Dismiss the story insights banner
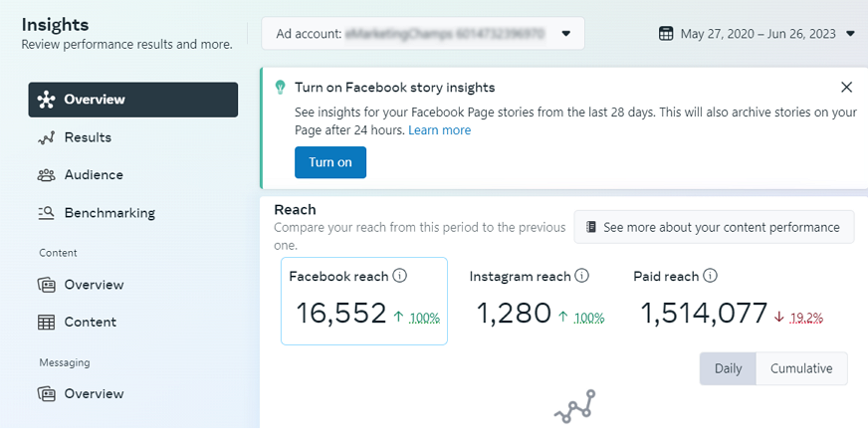 [x=846, y=88]
